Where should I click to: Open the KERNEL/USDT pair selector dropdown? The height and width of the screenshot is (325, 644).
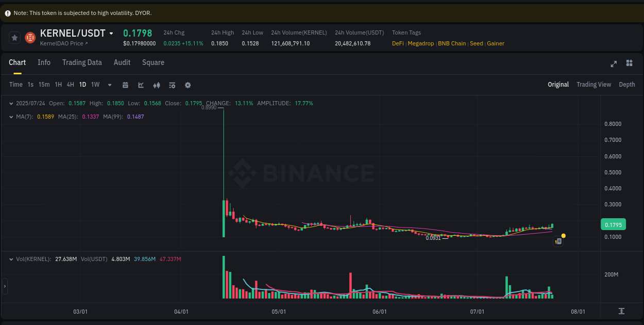(111, 32)
